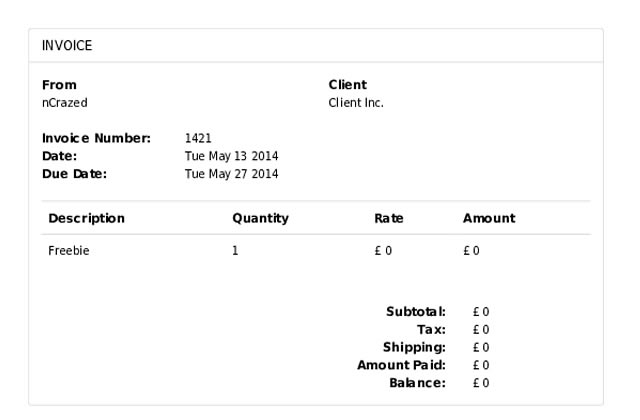This screenshot has height=420, width=640.
Task: Select the From label
Action: [x=59, y=85]
